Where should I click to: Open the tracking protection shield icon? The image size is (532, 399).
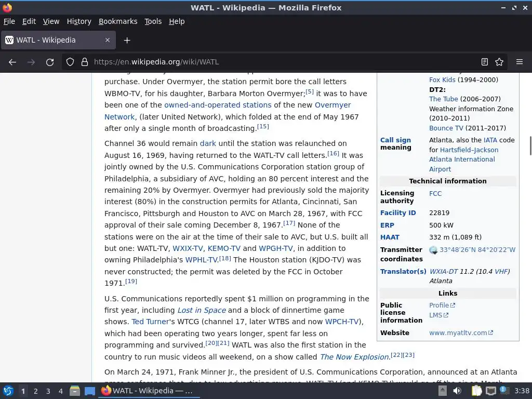(70, 62)
